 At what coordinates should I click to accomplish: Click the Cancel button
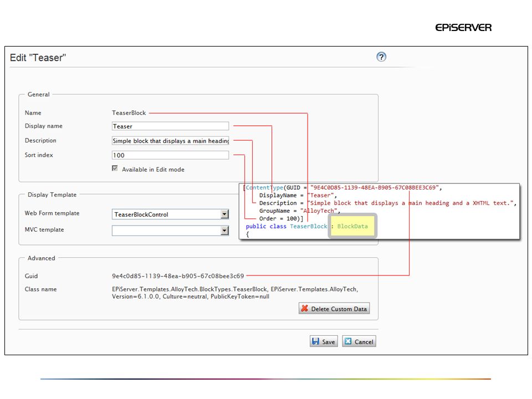359,341
